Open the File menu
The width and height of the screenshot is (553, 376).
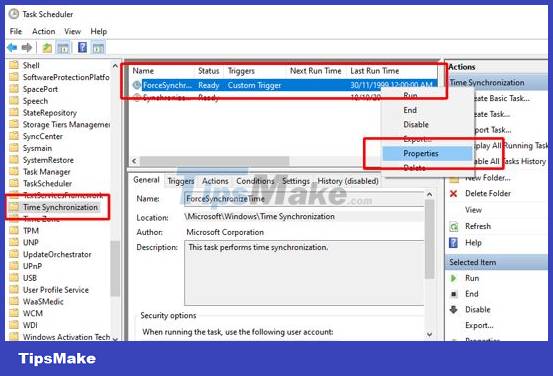[x=16, y=31]
